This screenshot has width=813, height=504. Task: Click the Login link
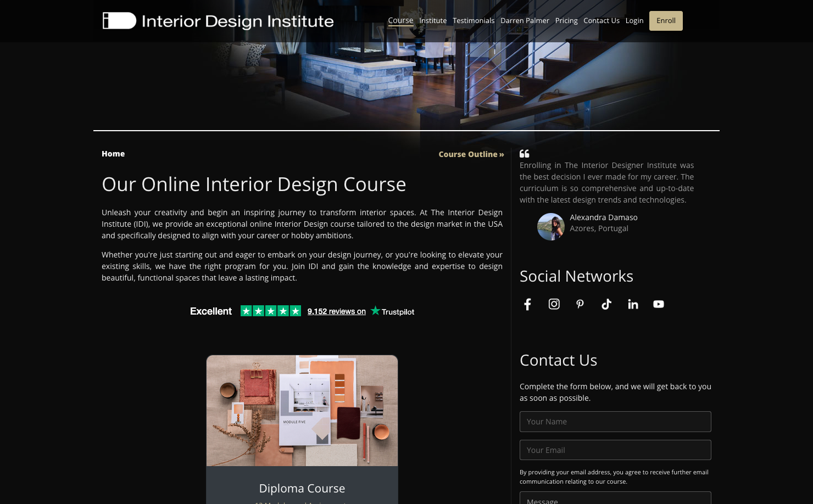tap(634, 20)
